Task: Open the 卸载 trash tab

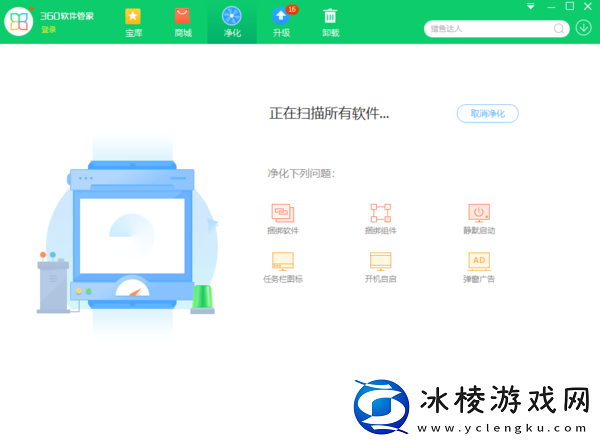Action: (330, 22)
